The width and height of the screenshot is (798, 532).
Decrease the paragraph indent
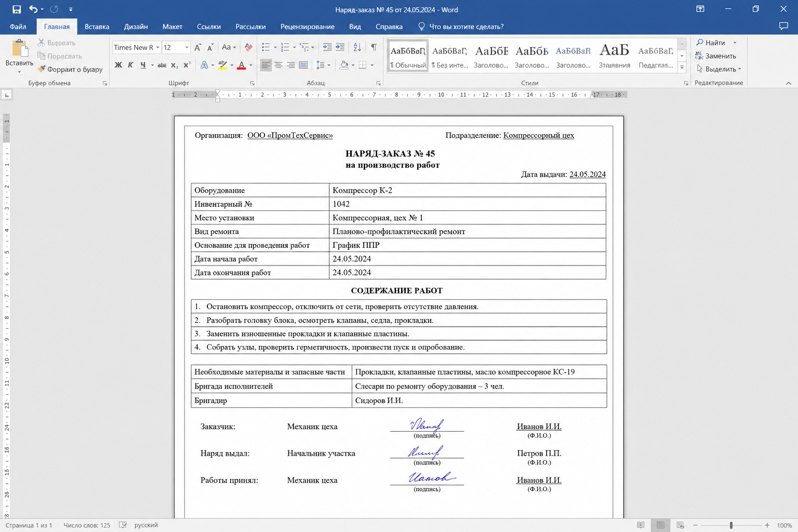[327, 47]
